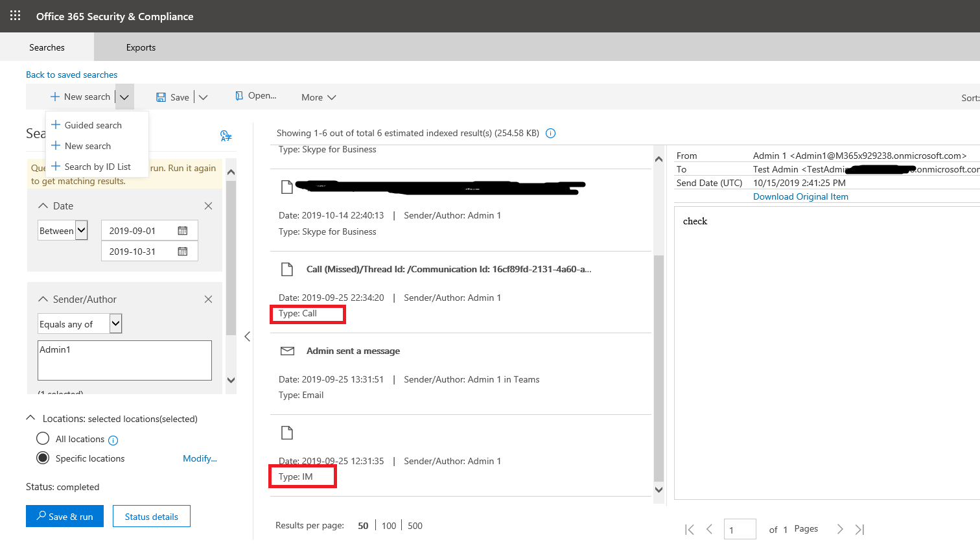Collapse the search pane with the left chevron
Image resolution: width=980 pixels, height=553 pixels.
(x=247, y=336)
